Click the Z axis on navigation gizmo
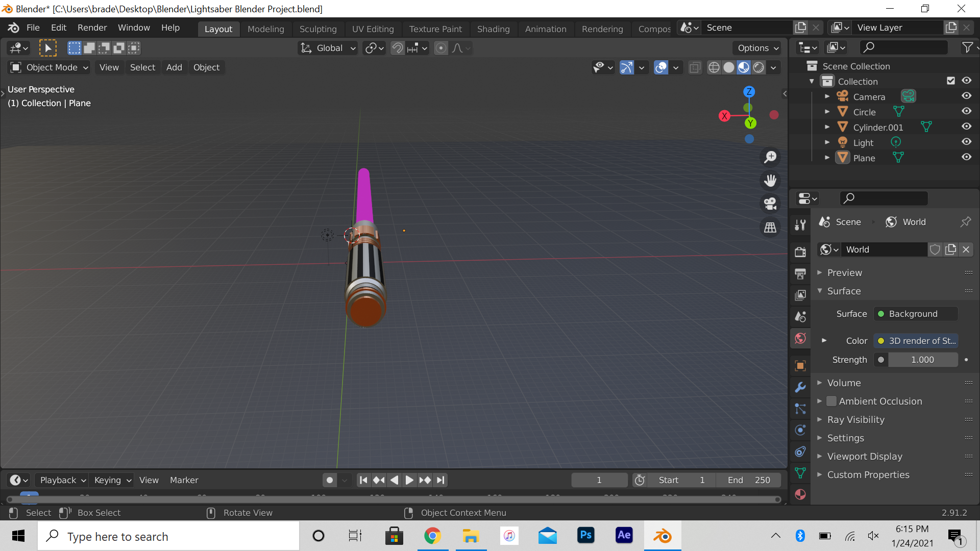This screenshot has width=980, height=551. point(749,92)
